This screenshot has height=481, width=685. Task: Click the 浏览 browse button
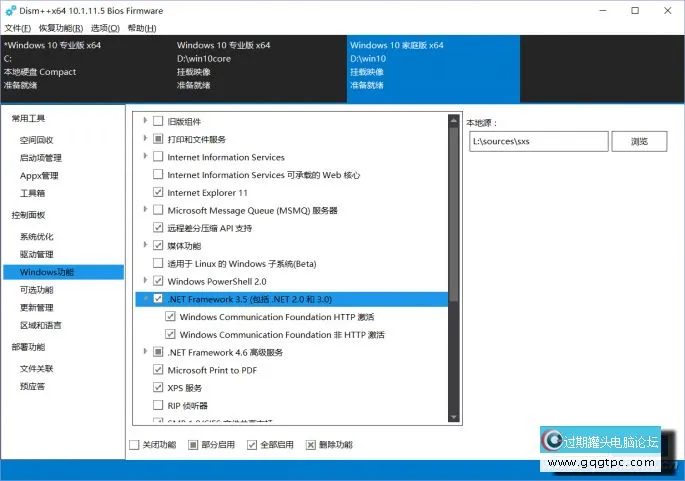639,141
